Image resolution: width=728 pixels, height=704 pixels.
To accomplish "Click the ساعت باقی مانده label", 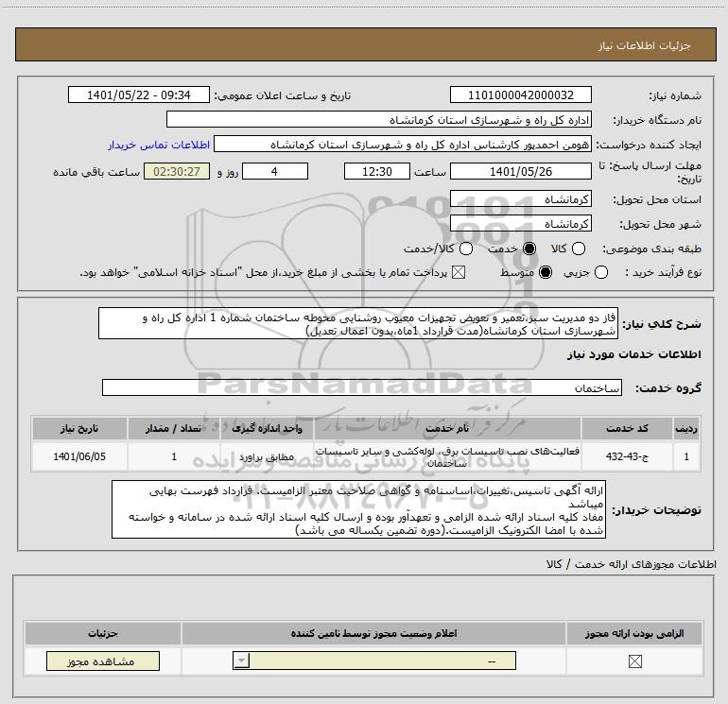I will coord(96,172).
